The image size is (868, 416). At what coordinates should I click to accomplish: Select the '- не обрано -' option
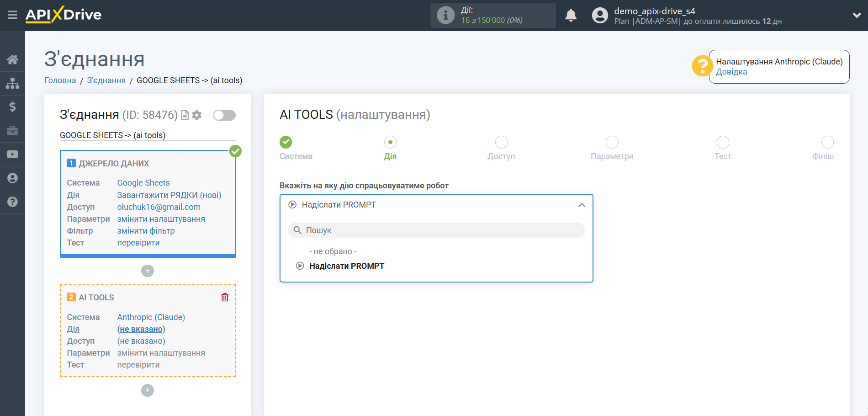[x=333, y=251]
